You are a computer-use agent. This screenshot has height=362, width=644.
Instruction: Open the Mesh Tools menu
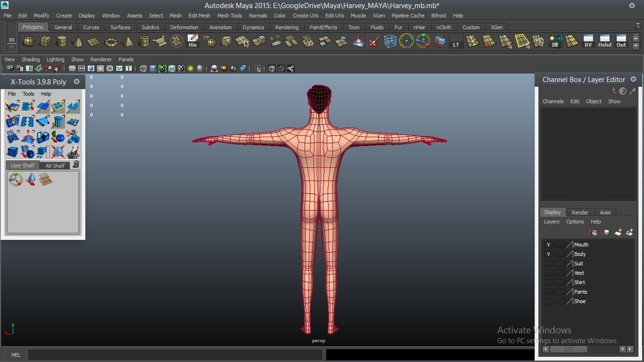230,16
